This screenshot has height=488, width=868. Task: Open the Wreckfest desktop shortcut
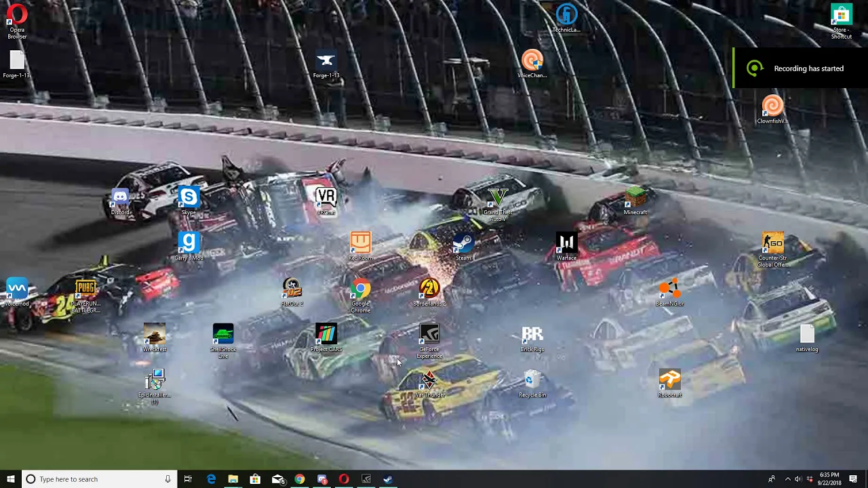154,338
